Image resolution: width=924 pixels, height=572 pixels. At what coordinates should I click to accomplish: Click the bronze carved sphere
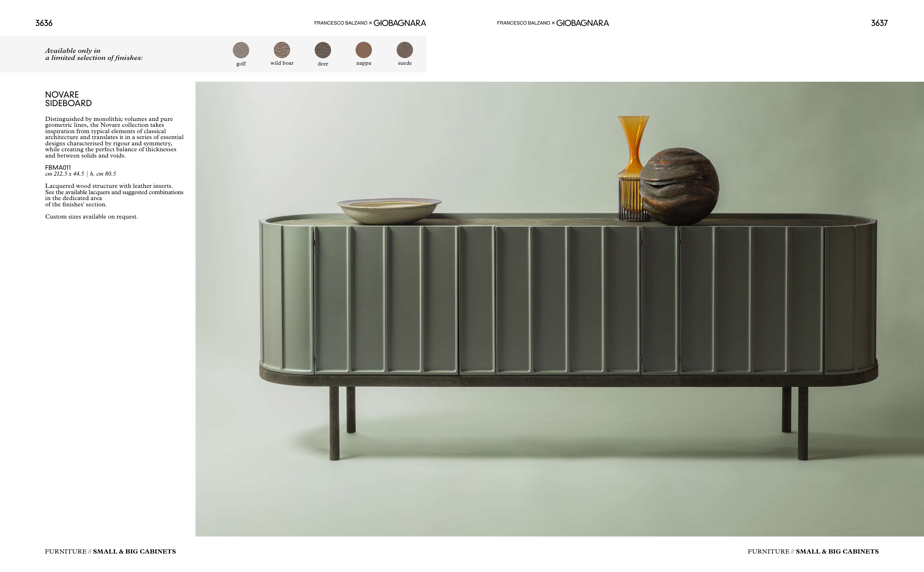point(679,186)
